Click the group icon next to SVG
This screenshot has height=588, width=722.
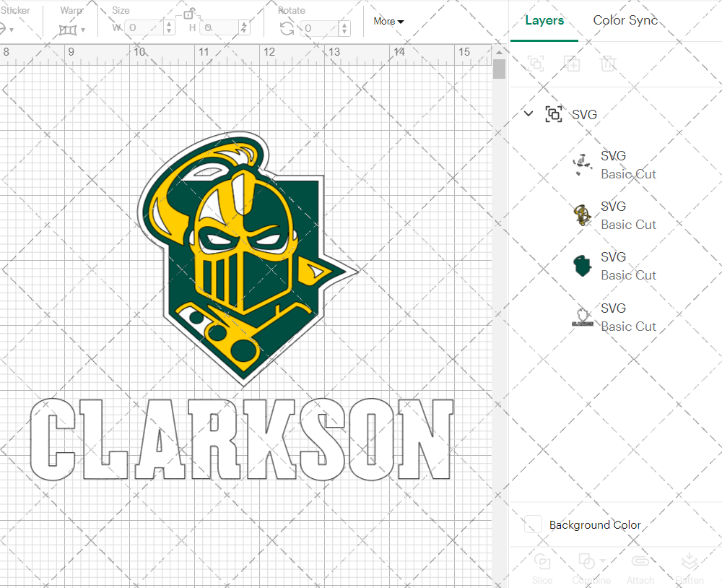point(554,114)
